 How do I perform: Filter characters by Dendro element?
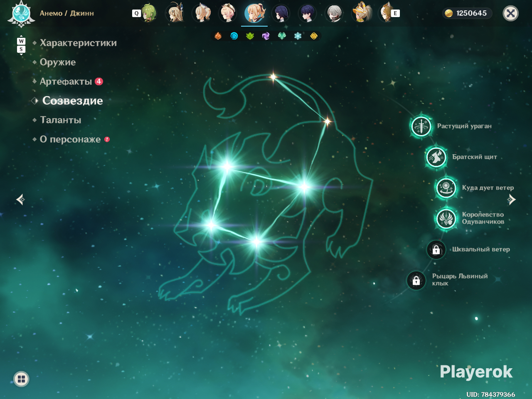point(250,36)
